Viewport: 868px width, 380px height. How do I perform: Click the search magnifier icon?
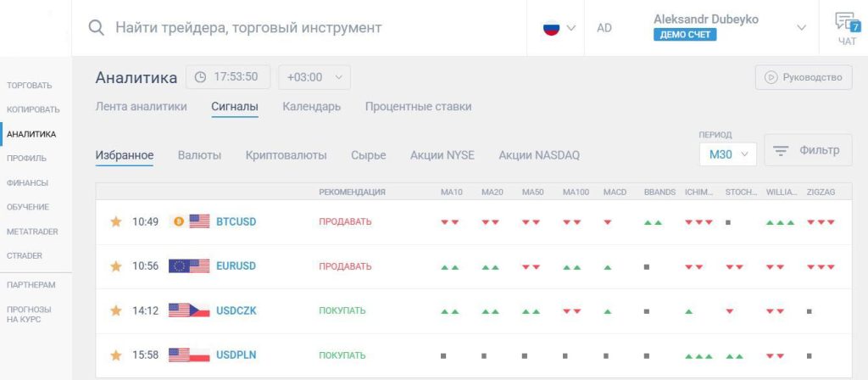(97, 28)
